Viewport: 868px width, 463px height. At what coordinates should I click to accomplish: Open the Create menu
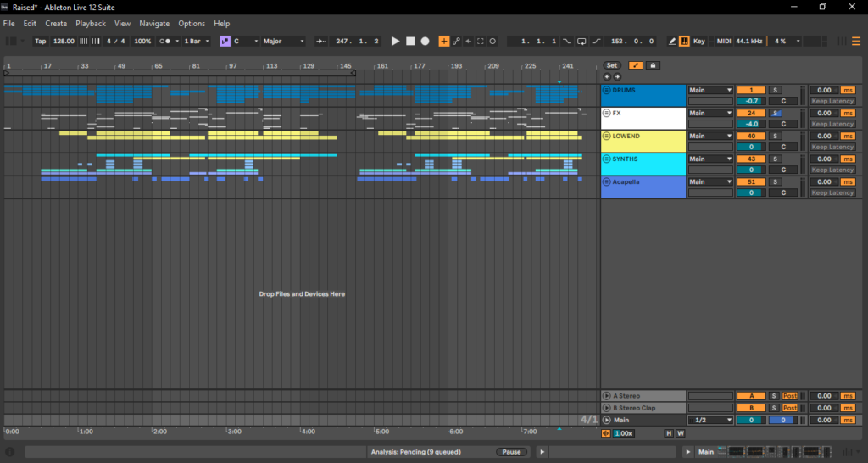click(x=56, y=24)
